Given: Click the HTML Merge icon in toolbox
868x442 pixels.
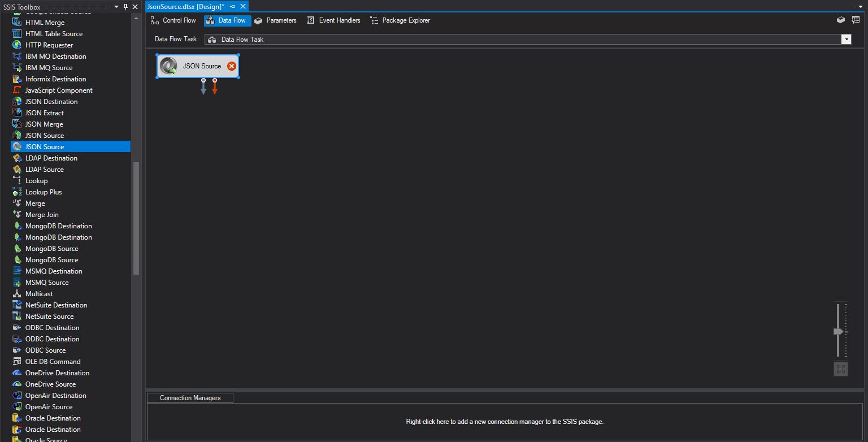Looking at the screenshot, I should [x=17, y=23].
